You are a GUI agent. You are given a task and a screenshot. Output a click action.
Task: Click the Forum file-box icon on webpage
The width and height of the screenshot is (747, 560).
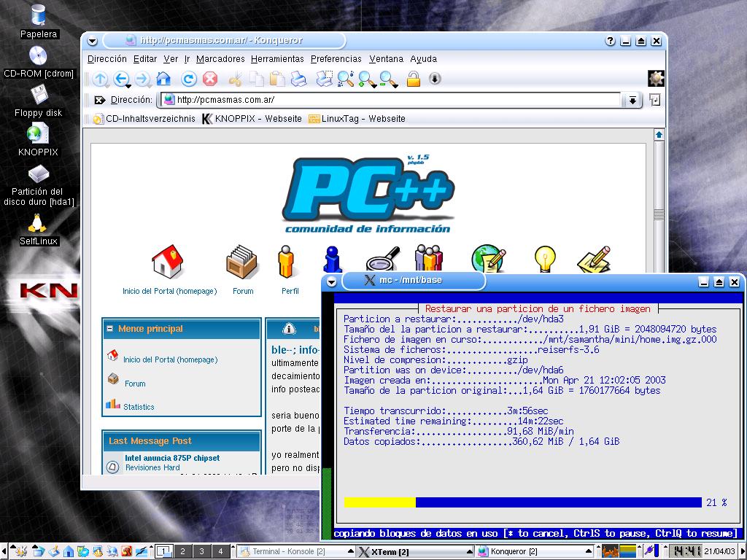click(x=241, y=262)
